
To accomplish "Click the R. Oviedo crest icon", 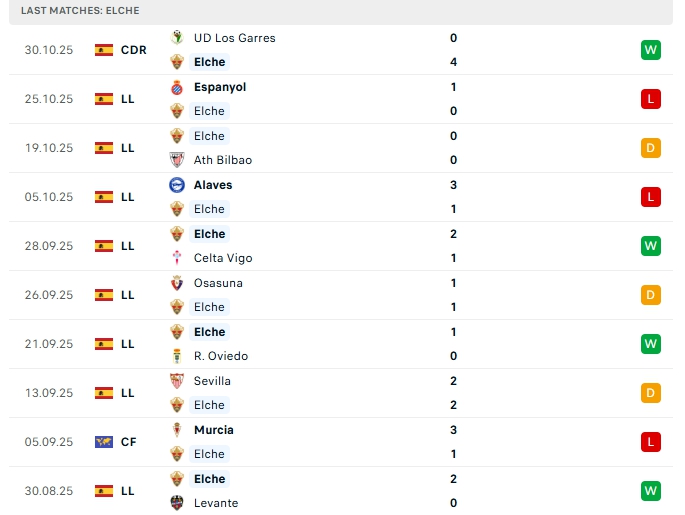I will 177,356.
